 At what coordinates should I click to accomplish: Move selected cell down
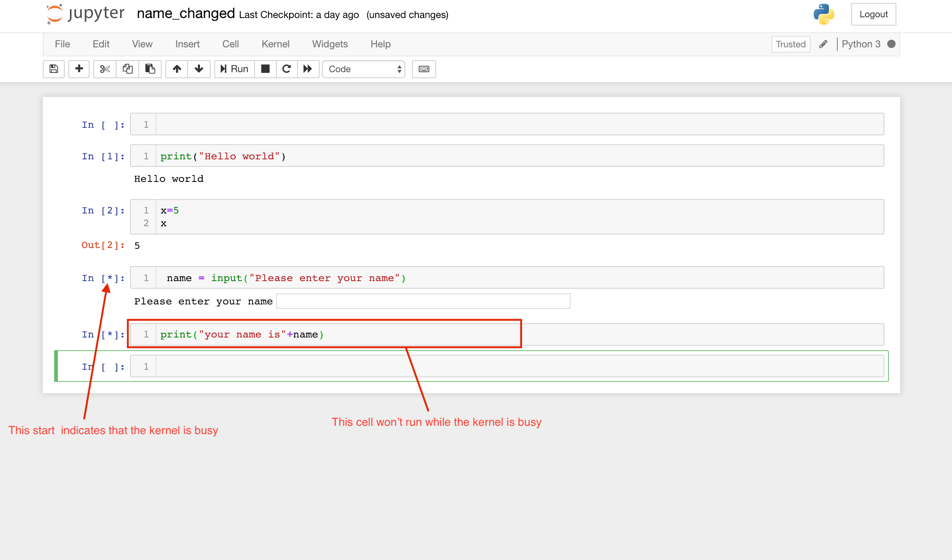pos(199,69)
